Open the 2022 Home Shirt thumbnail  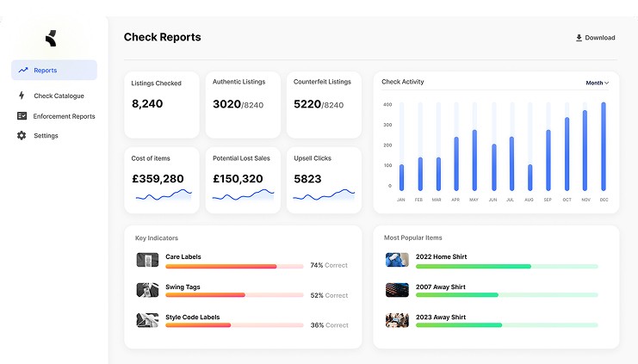[397, 260]
